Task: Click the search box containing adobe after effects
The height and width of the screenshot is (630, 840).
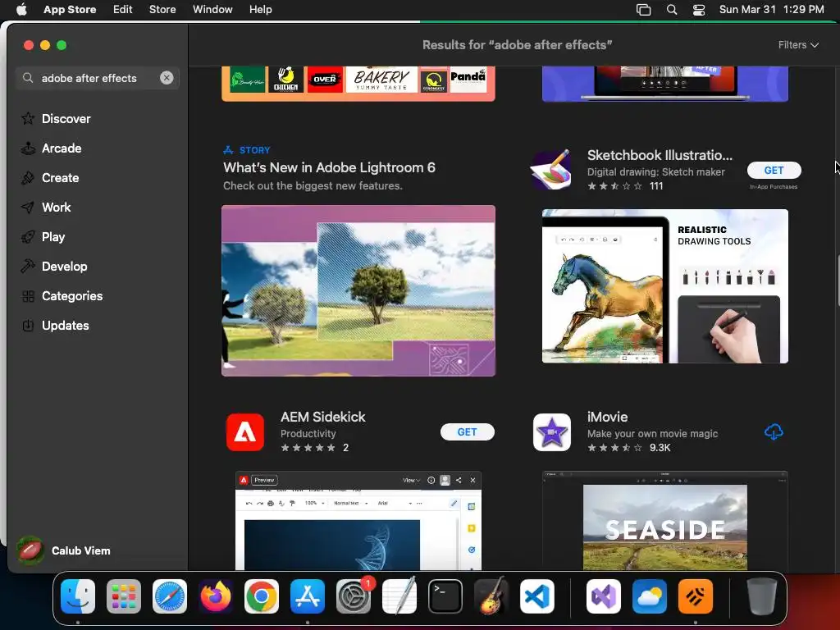Action: tap(97, 78)
